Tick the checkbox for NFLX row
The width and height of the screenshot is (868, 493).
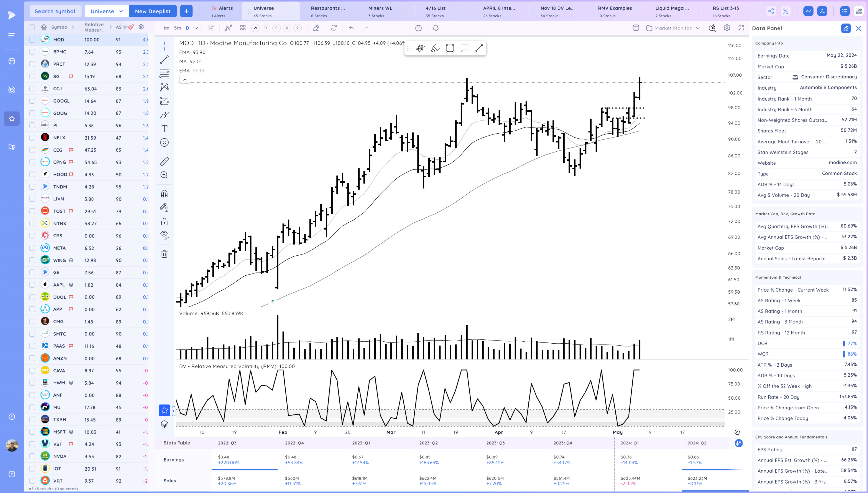point(32,138)
